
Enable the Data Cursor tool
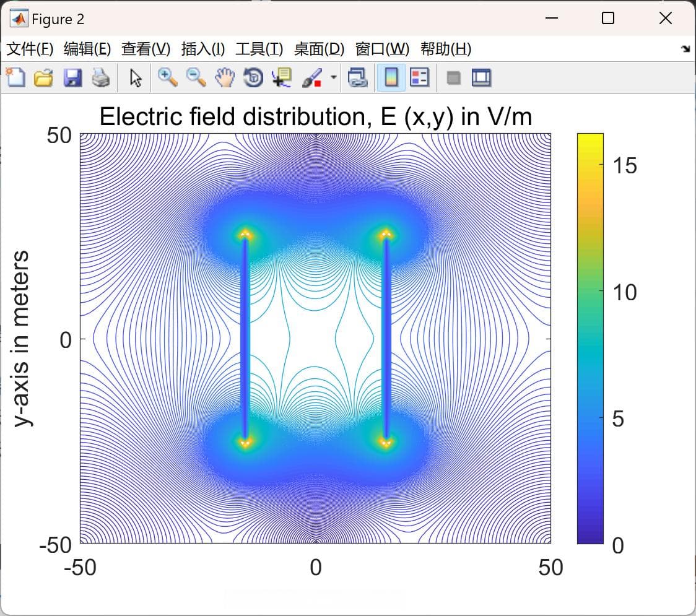[x=282, y=77]
